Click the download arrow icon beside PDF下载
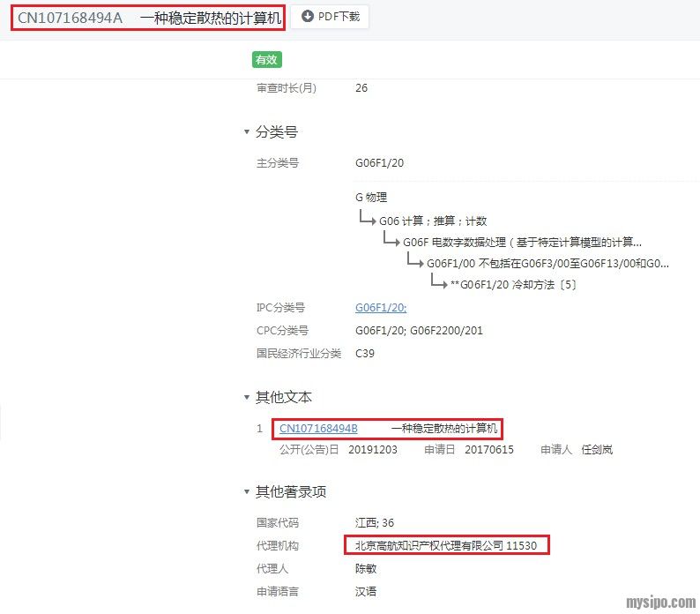This screenshot has width=700, height=614. (x=308, y=17)
